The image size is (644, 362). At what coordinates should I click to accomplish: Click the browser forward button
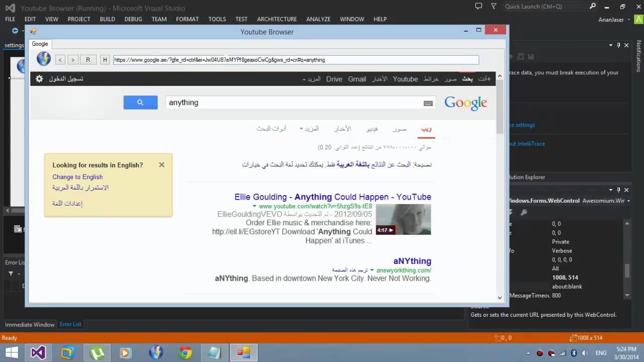pos(73,60)
